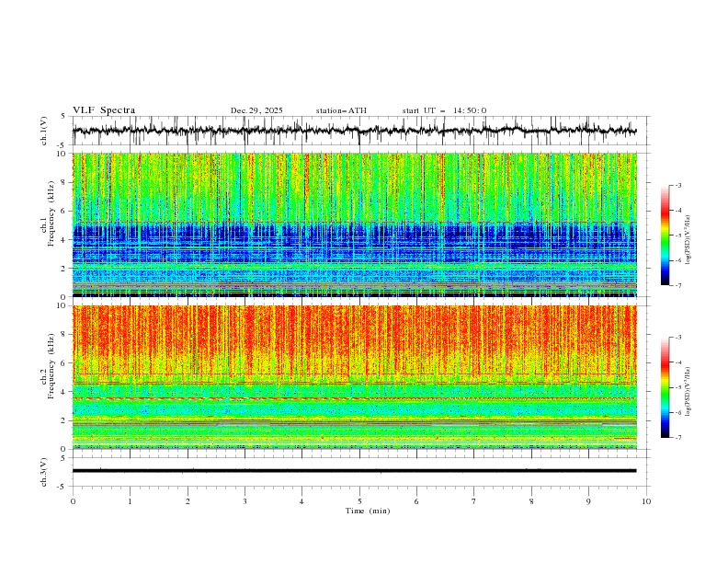Click time axis tick label "3"

coord(245,501)
